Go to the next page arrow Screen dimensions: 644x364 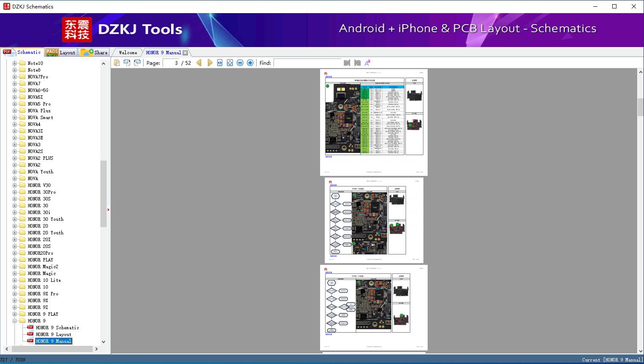[x=210, y=63]
